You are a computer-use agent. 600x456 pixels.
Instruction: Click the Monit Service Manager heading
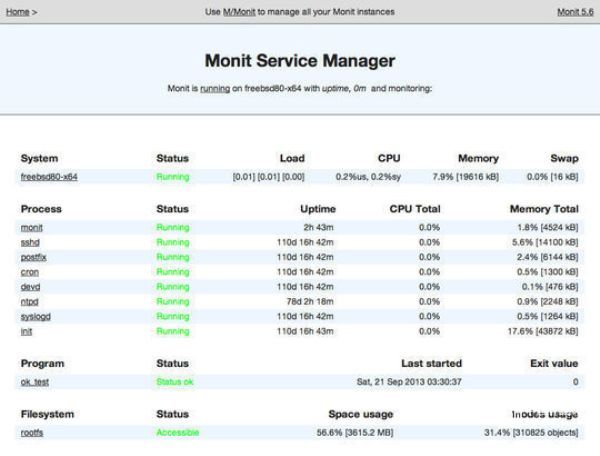299,61
